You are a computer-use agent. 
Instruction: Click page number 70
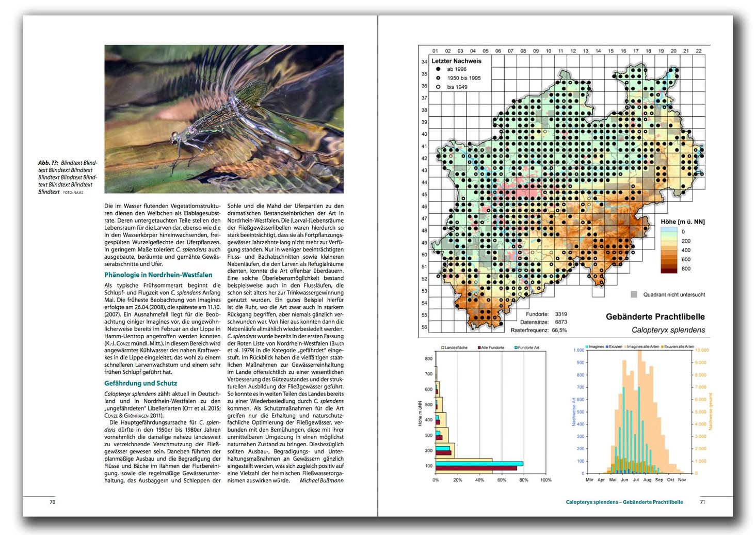pyautogui.click(x=52, y=502)
